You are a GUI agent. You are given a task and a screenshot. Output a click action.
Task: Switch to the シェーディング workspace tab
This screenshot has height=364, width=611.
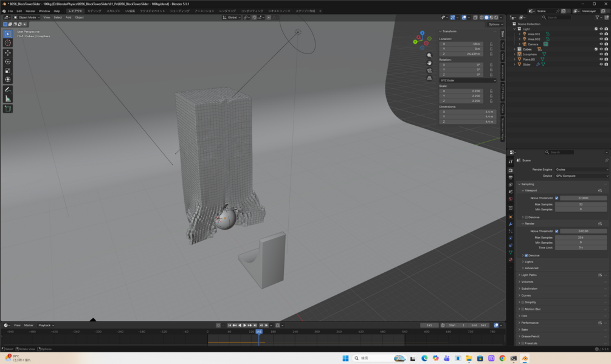click(x=179, y=11)
